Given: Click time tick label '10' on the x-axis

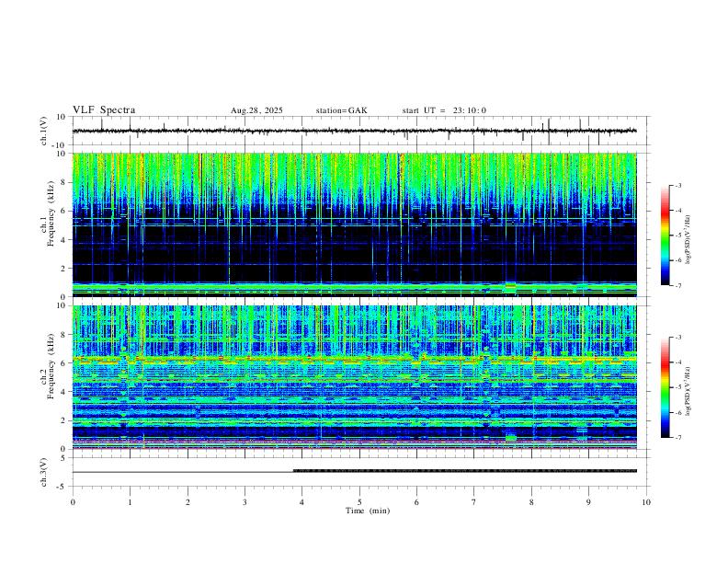Looking at the screenshot, I should pyautogui.click(x=646, y=502).
